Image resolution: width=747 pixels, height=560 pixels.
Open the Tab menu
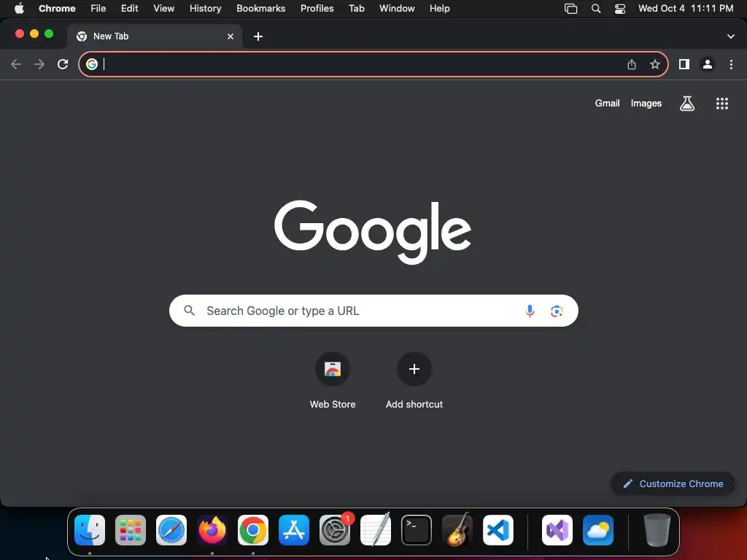(357, 9)
